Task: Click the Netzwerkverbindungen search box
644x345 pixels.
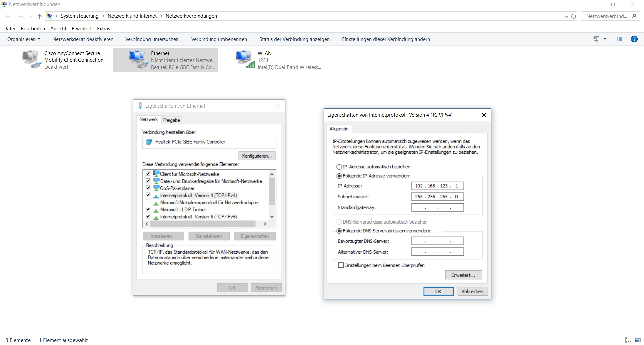Action: pos(610,16)
